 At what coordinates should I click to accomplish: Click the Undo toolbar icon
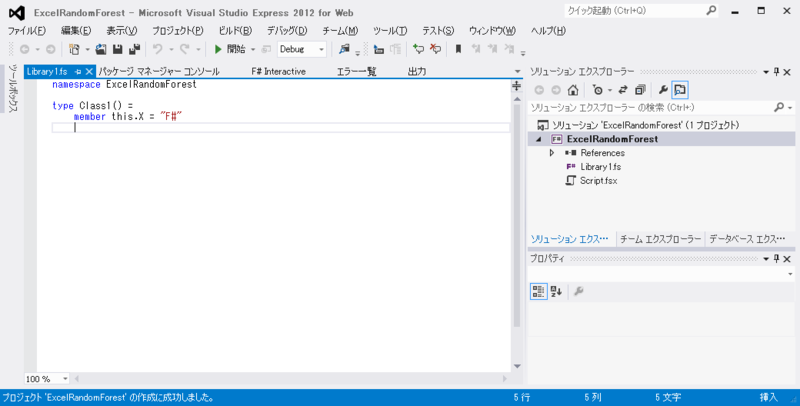point(158,49)
